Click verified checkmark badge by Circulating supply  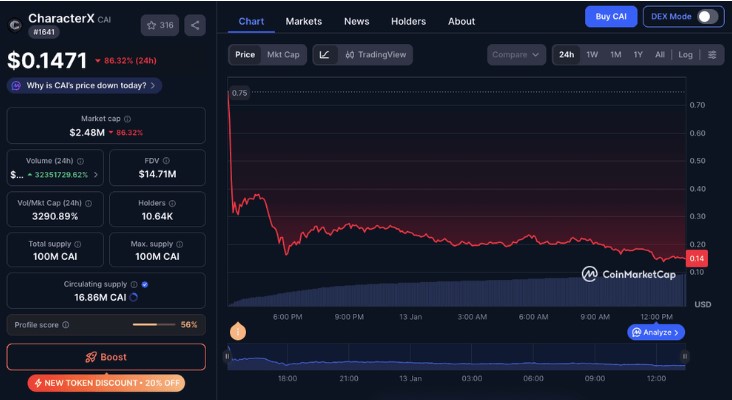(x=145, y=284)
